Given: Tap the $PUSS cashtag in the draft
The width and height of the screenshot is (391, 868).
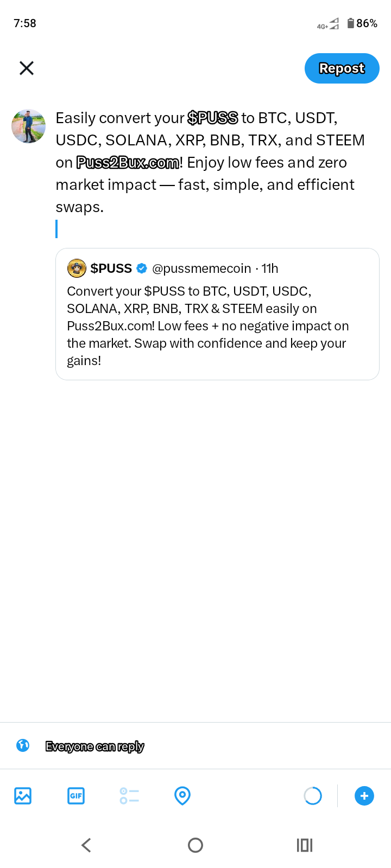Looking at the screenshot, I should click(x=213, y=118).
